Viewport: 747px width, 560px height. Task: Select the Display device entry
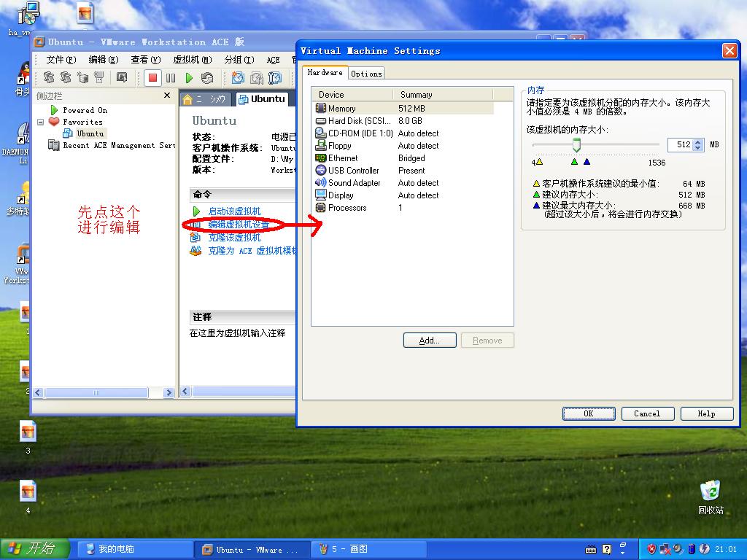(x=403, y=195)
